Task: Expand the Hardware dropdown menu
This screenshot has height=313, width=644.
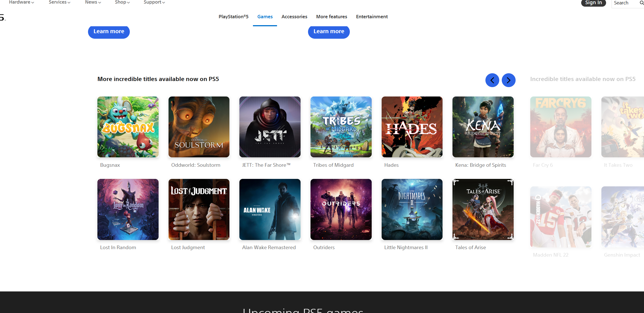Action: coord(22,2)
